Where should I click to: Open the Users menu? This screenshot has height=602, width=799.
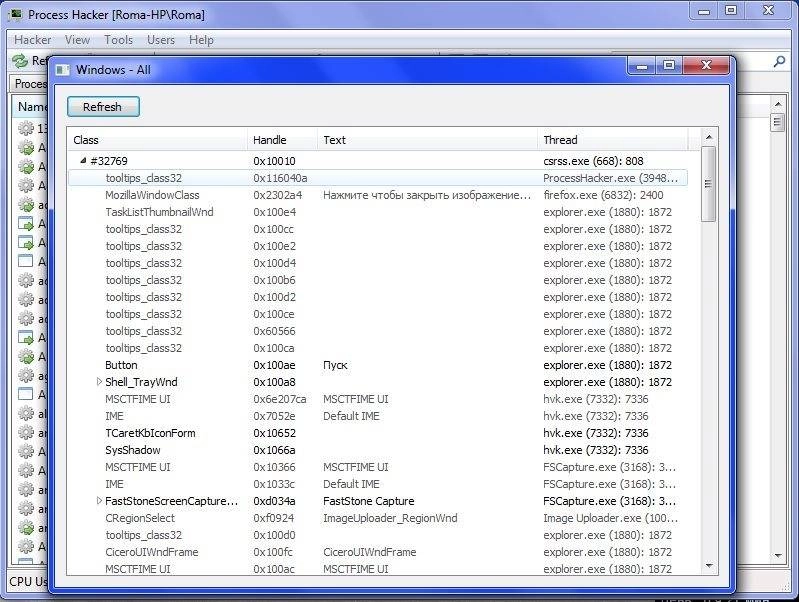pos(161,40)
